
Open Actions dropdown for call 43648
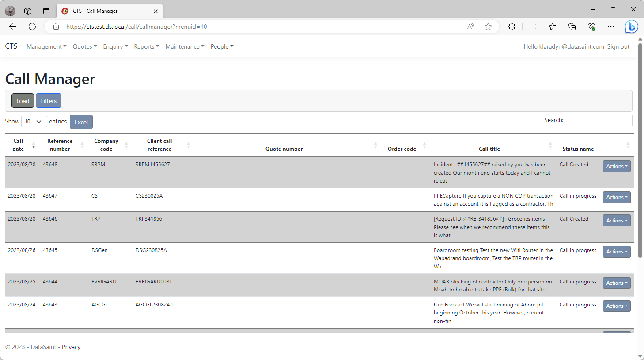click(617, 166)
